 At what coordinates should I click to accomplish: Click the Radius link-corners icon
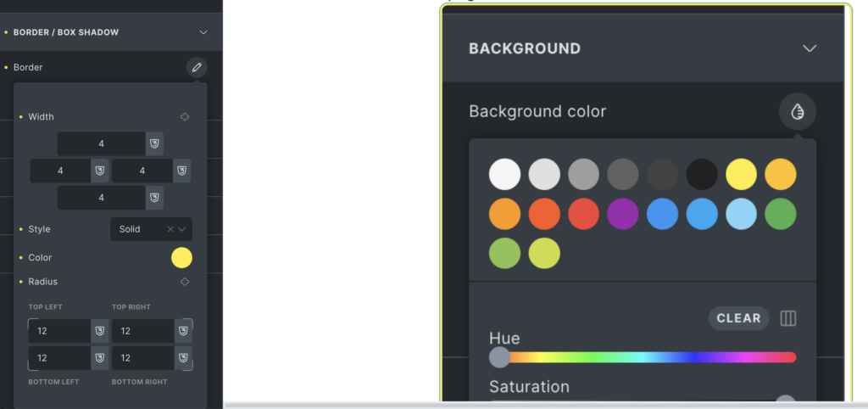pyautogui.click(x=185, y=282)
